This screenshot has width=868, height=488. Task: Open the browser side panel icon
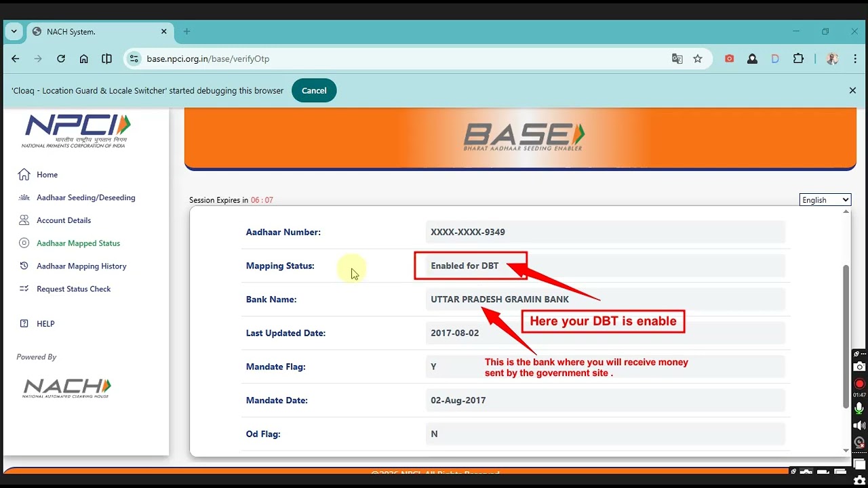pos(106,59)
